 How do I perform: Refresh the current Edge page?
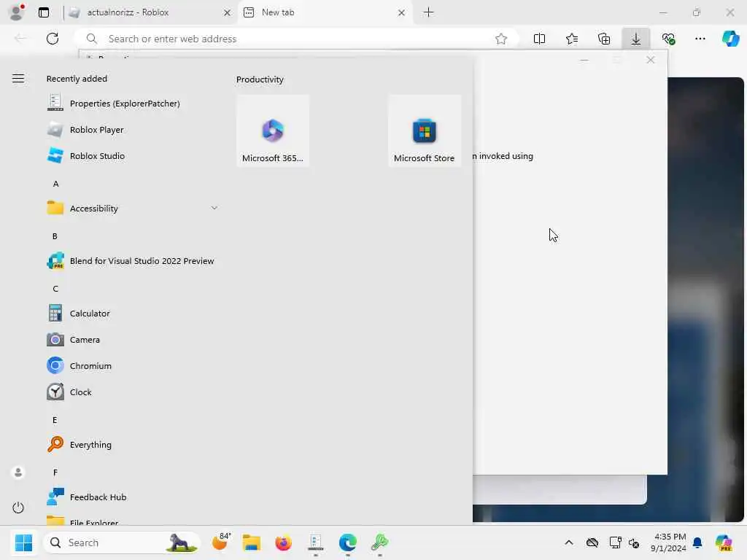pyautogui.click(x=53, y=39)
